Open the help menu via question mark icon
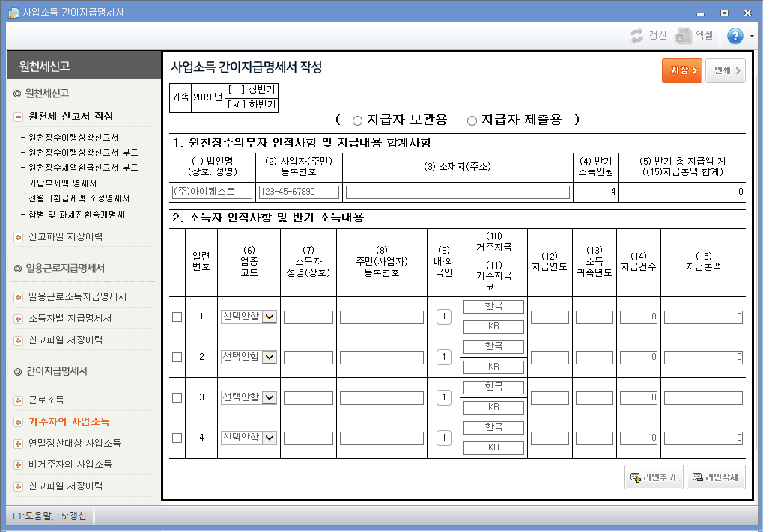 pos(736,34)
